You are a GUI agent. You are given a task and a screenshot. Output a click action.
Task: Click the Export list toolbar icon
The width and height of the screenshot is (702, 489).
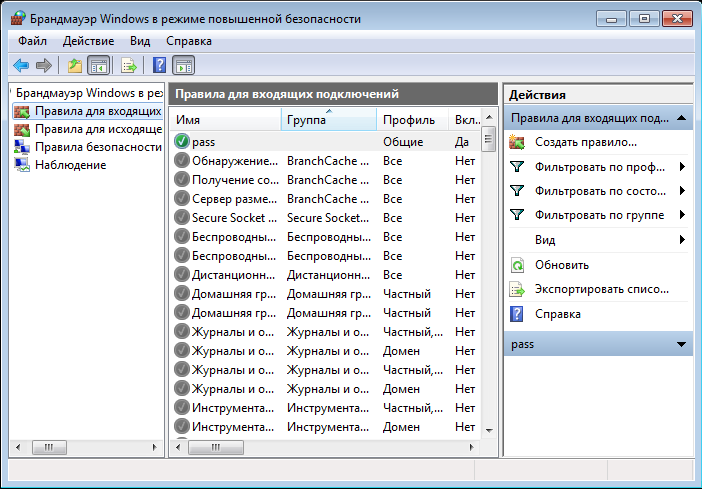pos(128,66)
